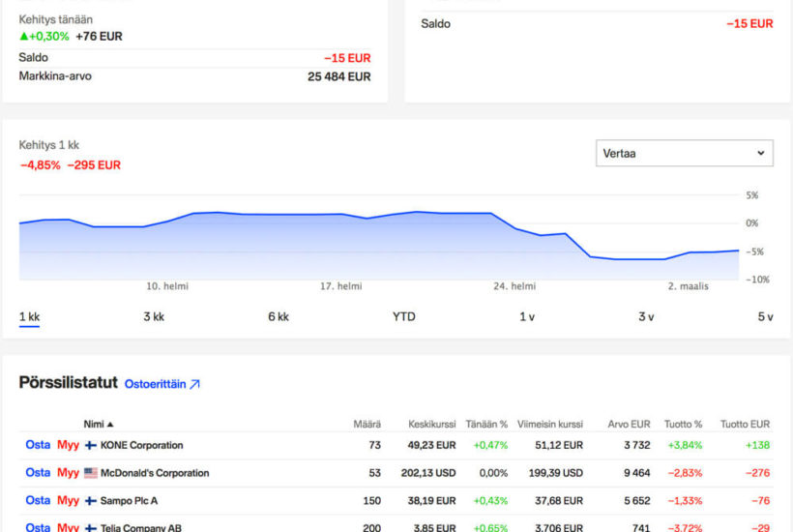The image size is (793, 532).
Task: Click Osta for Sampo Plc A
Action: 38,501
